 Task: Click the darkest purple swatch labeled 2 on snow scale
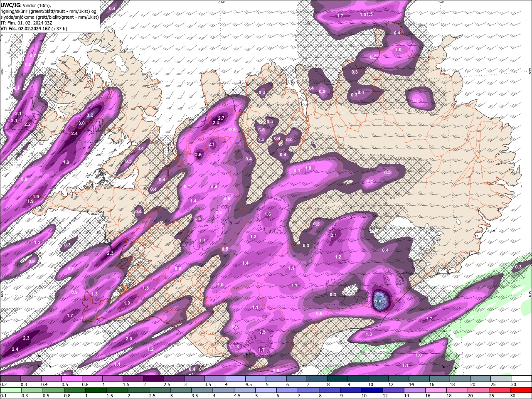(x=153, y=379)
